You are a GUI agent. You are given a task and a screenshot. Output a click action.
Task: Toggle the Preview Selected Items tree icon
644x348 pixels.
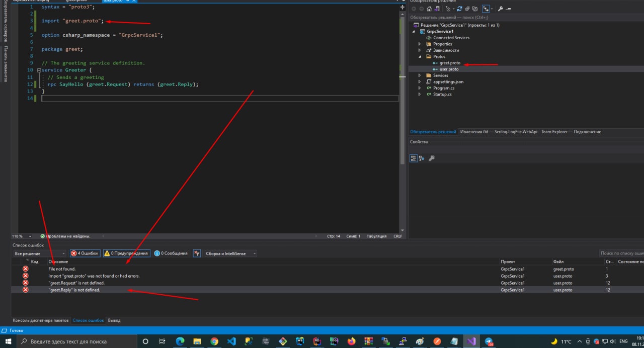tap(486, 9)
